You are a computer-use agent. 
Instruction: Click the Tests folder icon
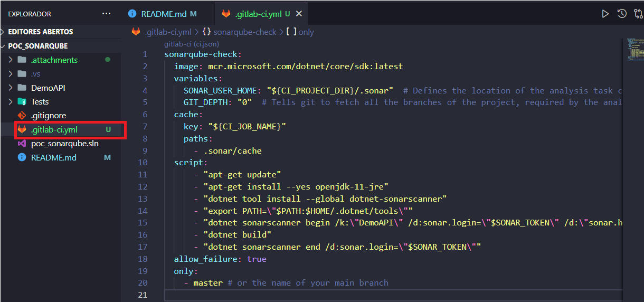[22, 101]
